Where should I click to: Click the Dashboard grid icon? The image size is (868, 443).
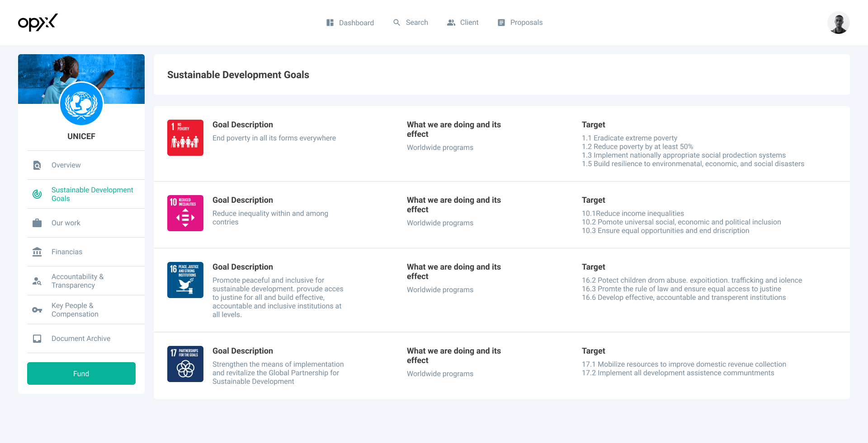click(x=330, y=23)
